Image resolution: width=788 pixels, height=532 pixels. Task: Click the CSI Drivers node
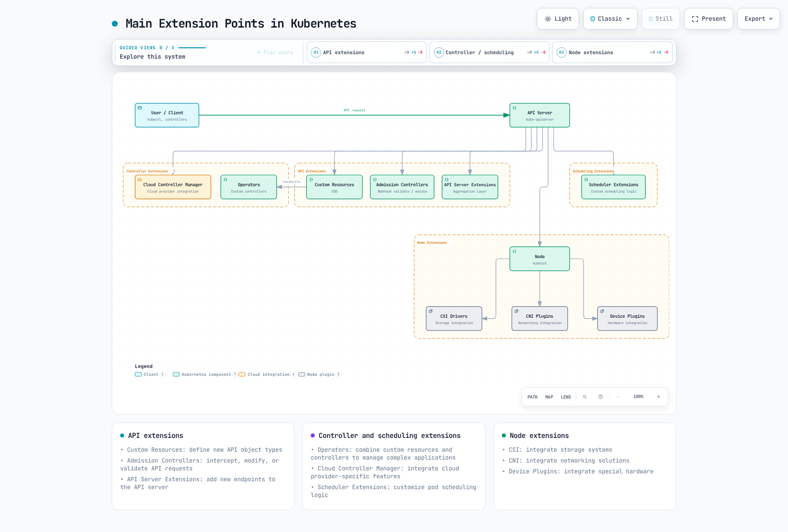[x=454, y=319]
